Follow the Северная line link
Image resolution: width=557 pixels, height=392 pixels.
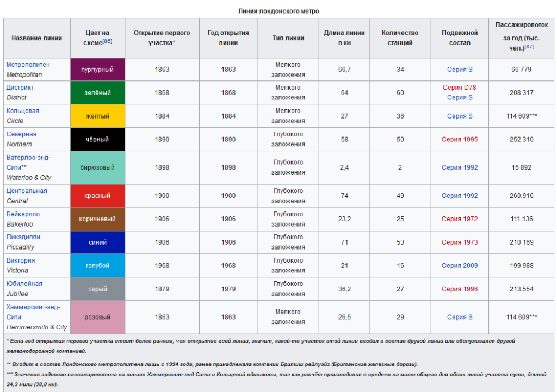[22, 134]
